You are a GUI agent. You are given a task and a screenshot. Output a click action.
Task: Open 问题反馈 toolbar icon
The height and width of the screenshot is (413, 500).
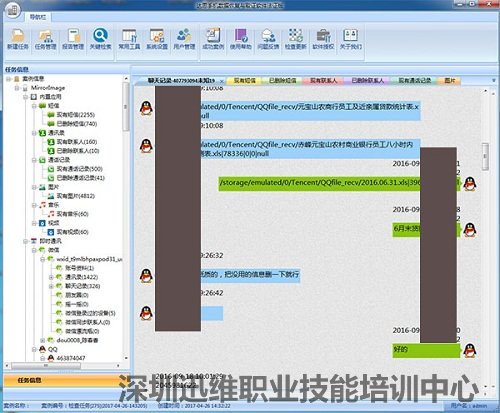[268, 39]
